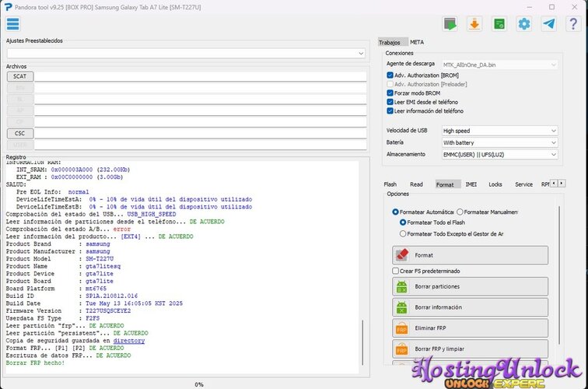Select Formatear Todo Excepto el Gestor radio option

pos(403,233)
